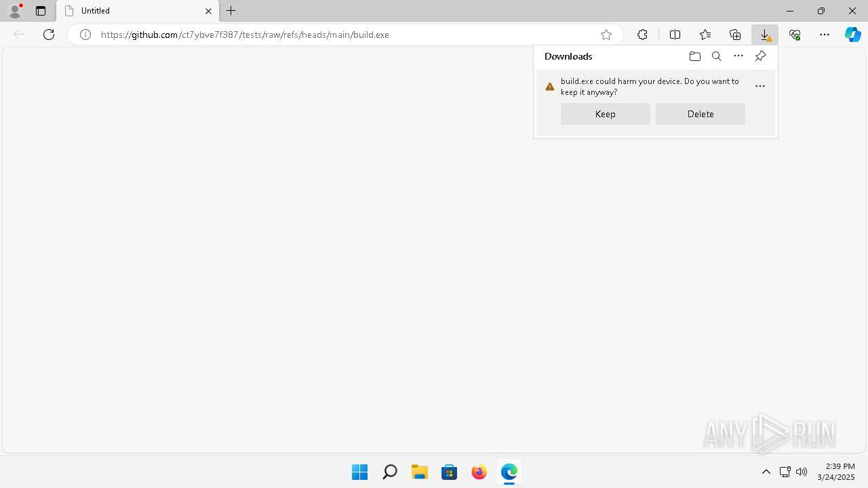Add this page to favorites star
The height and width of the screenshot is (488, 868).
point(606,35)
